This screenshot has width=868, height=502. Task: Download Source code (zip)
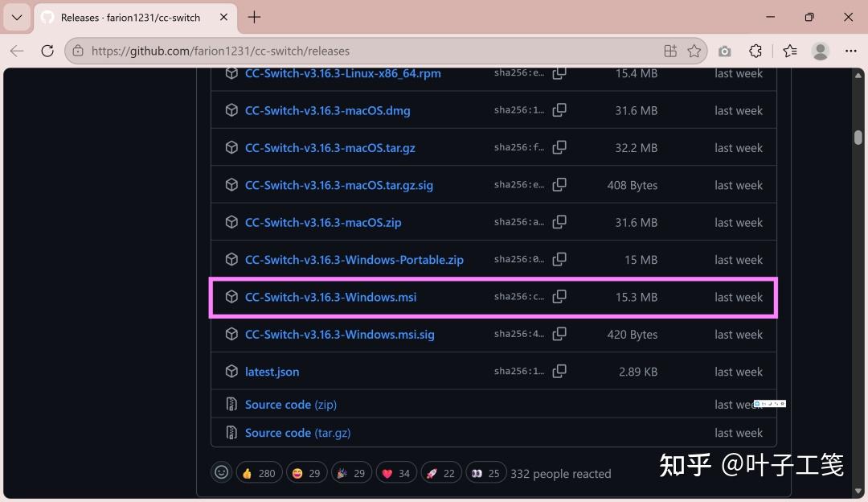click(291, 405)
